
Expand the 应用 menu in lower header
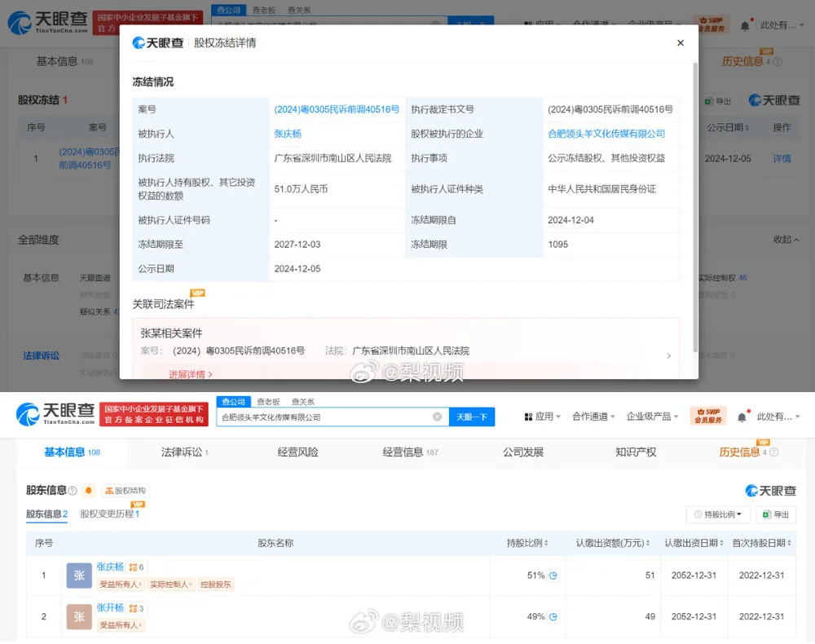[x=542, y=417]
